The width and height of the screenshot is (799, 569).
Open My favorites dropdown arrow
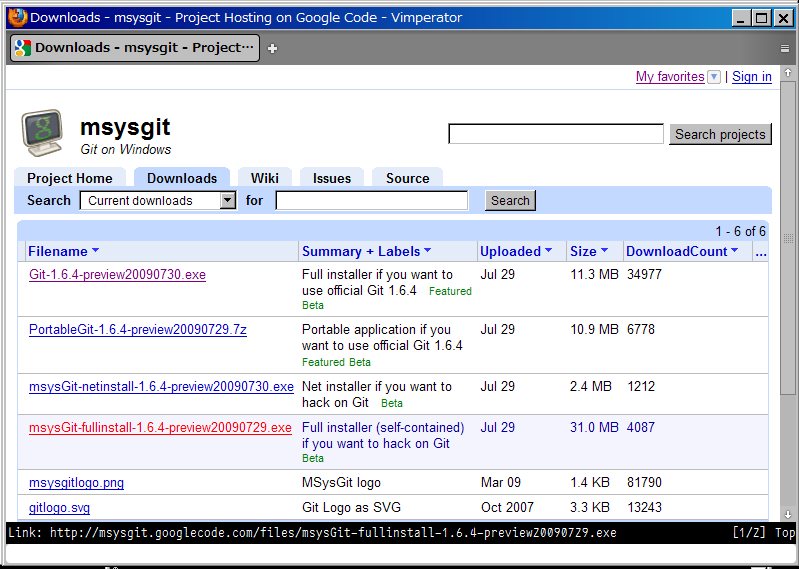pos(714,77)
